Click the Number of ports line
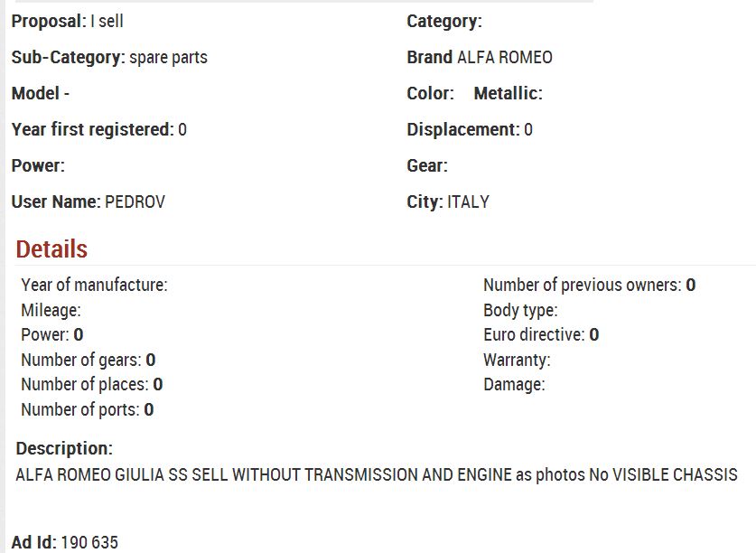Image resolution: width=756 pixels, height=553 pixels. click(x=88, y=409)
